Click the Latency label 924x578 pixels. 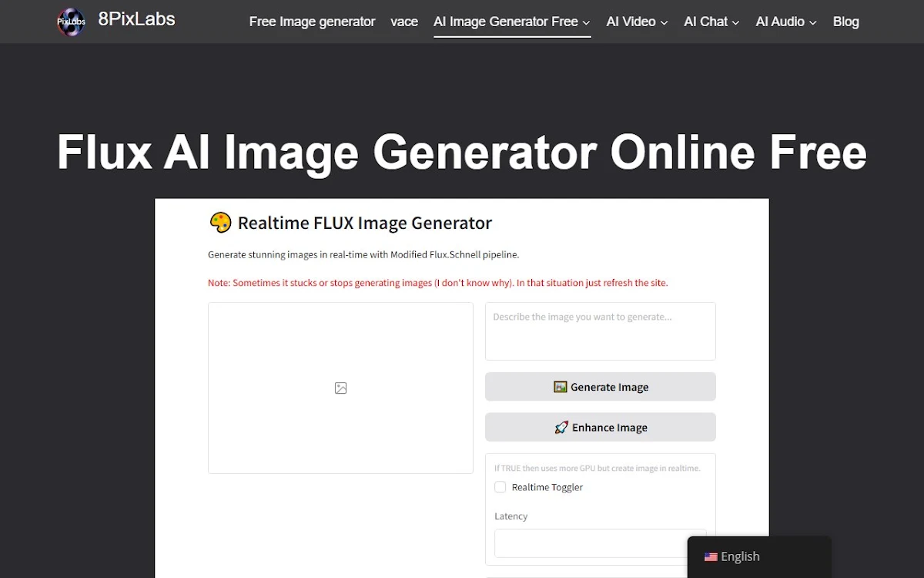(511, 516)
